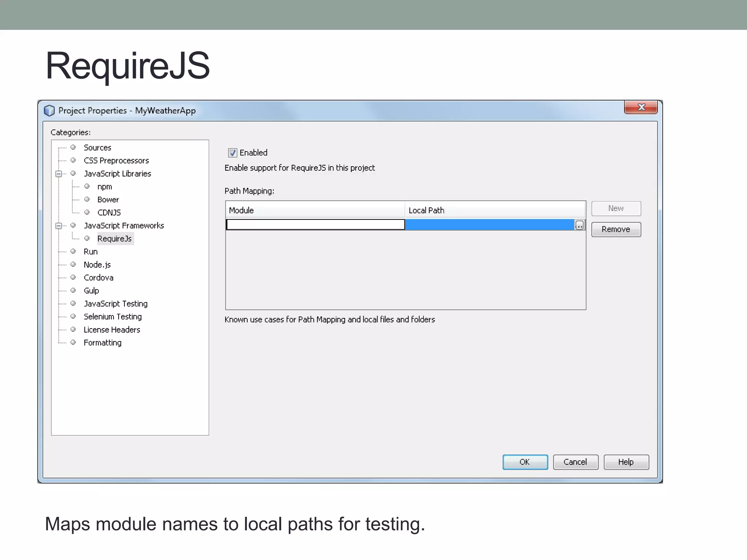The height and width of the screenshot is (560, 747).
Task: Click the bullet icon beside Sources
Action: (73, 147)
